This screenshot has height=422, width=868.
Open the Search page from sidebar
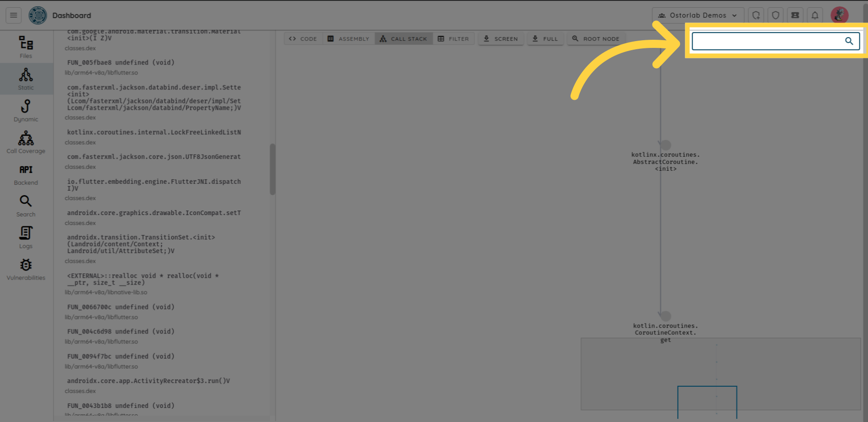(26, 206)
